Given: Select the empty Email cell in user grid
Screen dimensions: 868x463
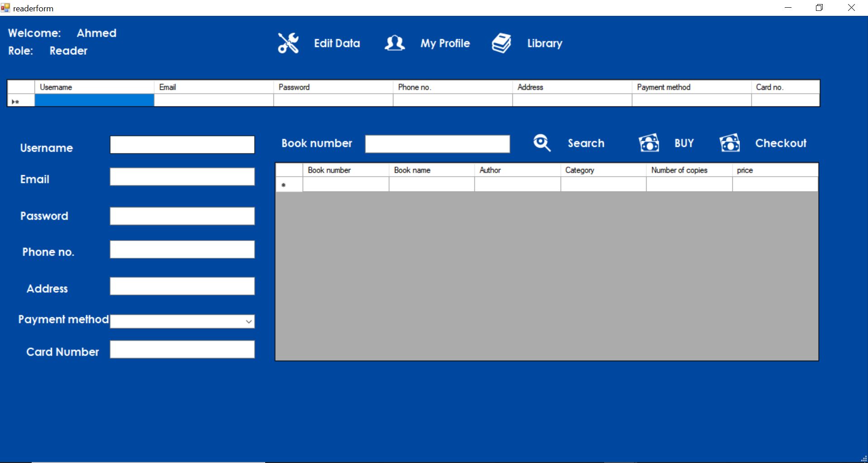Looking at the screenshot, I should (214, 100).
